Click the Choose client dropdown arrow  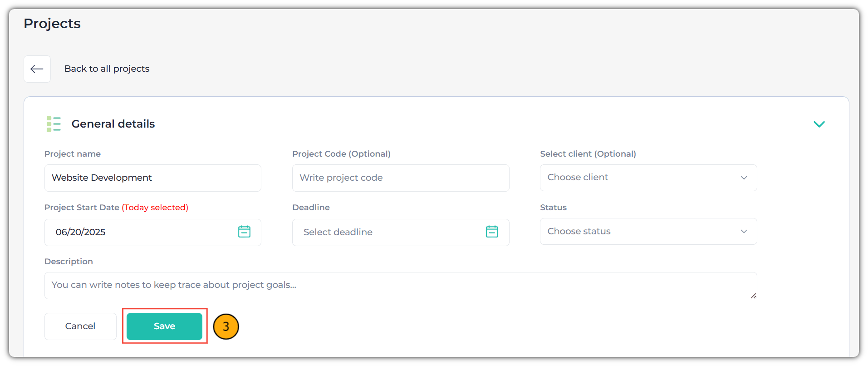[744, 178]
